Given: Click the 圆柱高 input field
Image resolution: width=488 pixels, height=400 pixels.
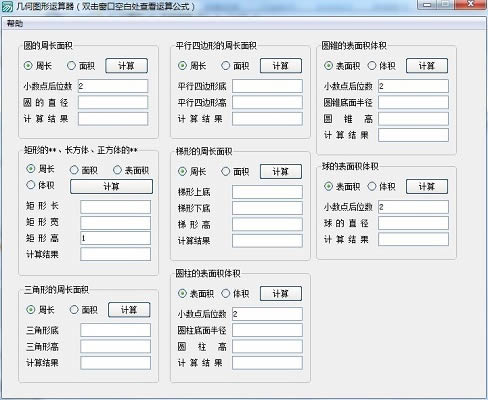Looking at the screenshot, I should [267, 347].
